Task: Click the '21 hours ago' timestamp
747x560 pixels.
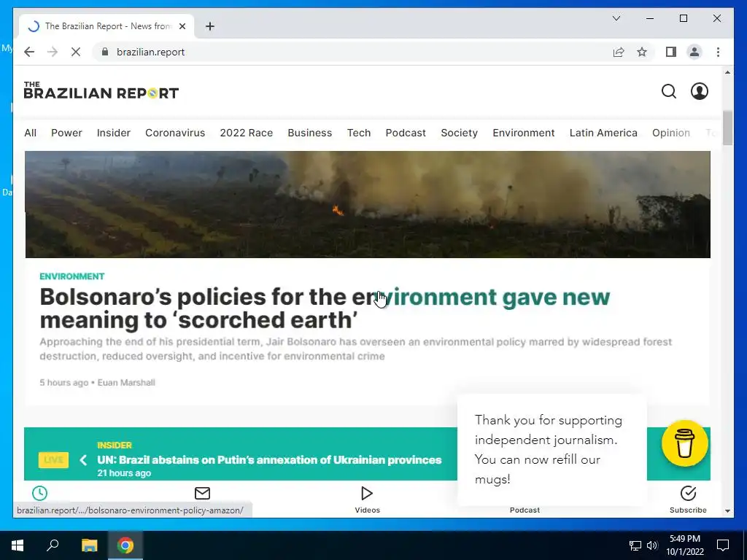Action: point(124,472)
